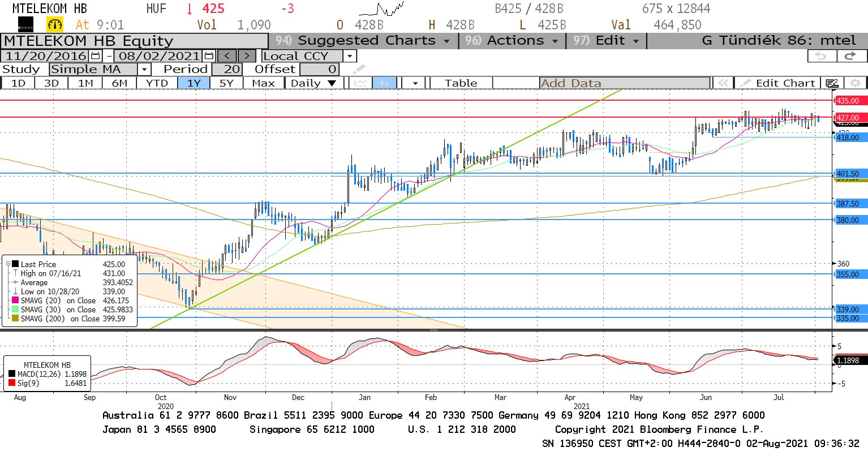Screen dimensions: 868x460
Task: Click the Table button
Action: point(461,83)
